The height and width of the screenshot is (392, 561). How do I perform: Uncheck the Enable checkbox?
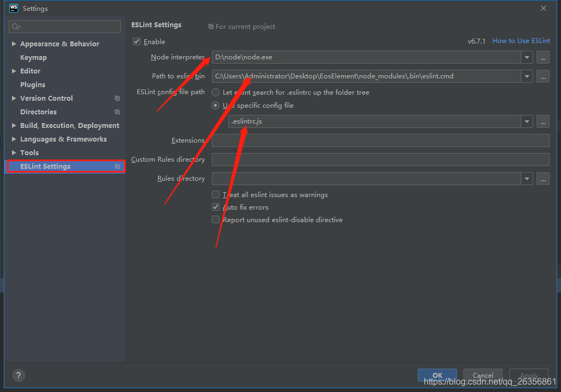pos(137,41)
